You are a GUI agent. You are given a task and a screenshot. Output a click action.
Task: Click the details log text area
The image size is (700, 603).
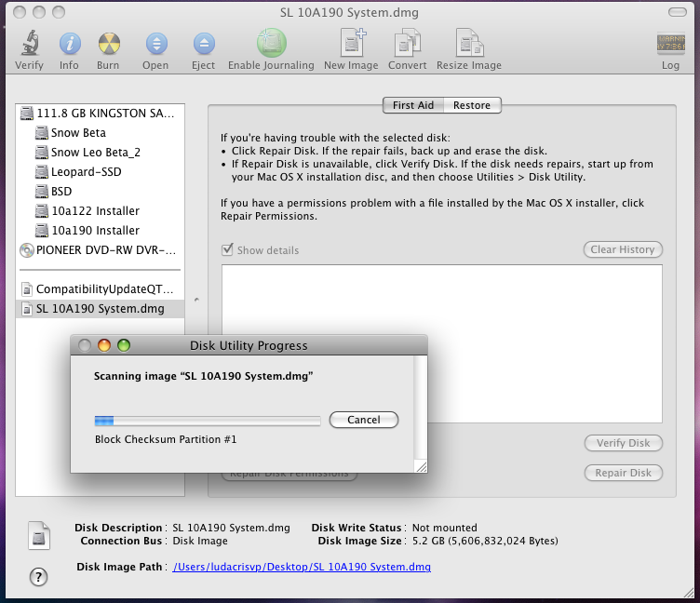(x=442, y=343)
